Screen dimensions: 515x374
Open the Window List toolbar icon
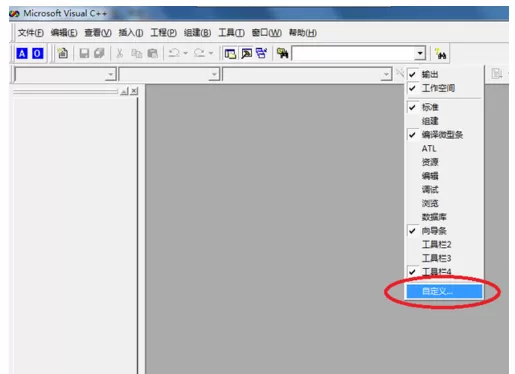click(261, 53)
